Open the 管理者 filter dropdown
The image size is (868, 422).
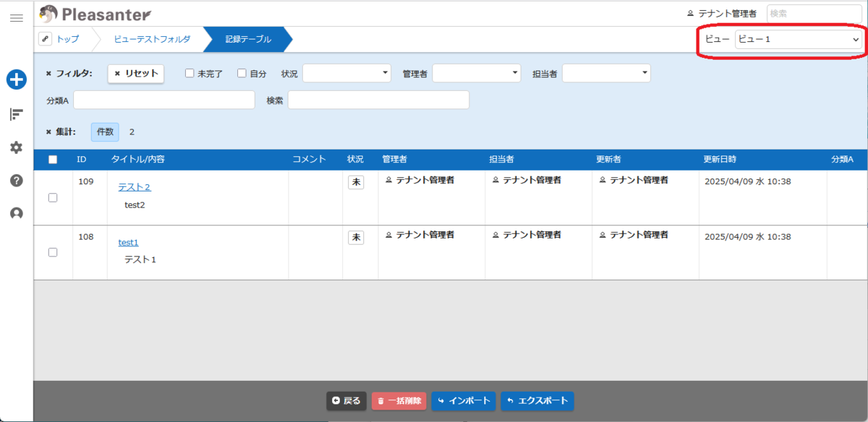tap(476, 73)
